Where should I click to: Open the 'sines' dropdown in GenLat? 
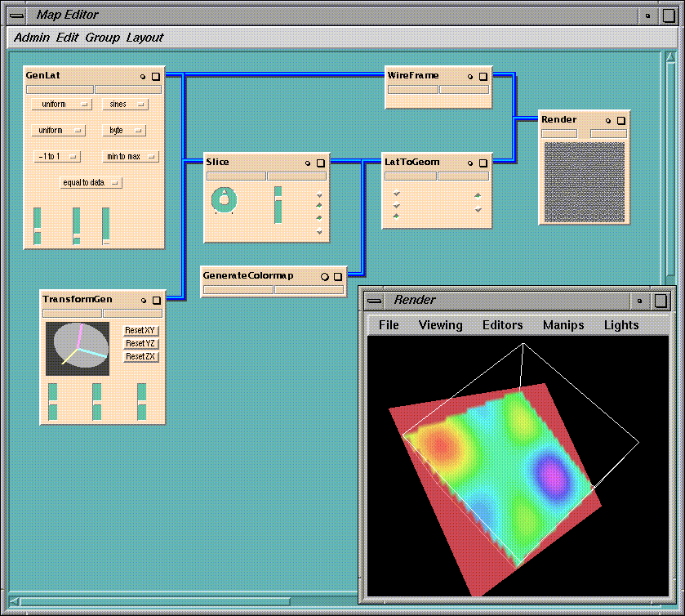[125, 105]
